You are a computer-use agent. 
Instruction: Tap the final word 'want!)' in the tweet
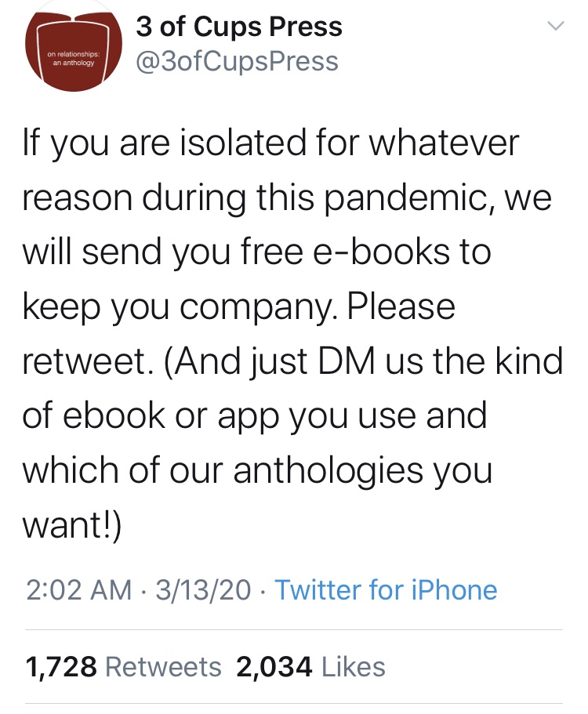tap(72, 525)
